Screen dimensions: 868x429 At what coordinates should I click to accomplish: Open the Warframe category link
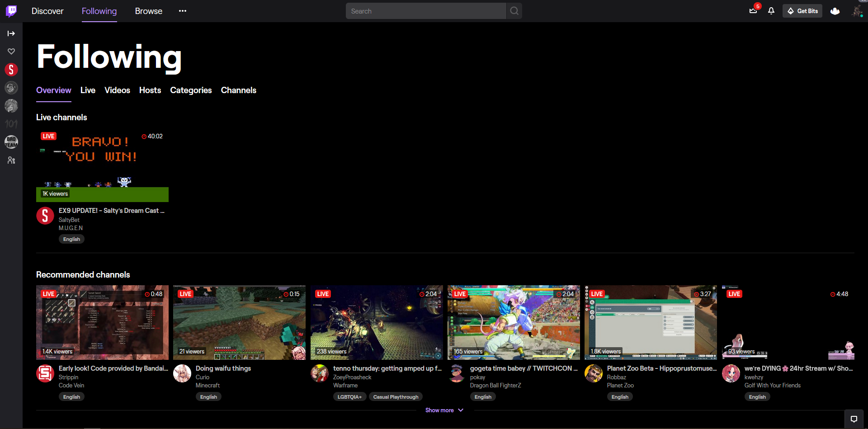(345, 385)
